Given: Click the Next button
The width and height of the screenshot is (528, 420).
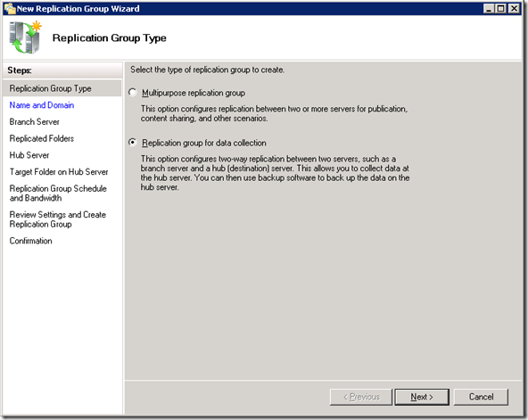Looking at the screenshot, I should 422,397.
